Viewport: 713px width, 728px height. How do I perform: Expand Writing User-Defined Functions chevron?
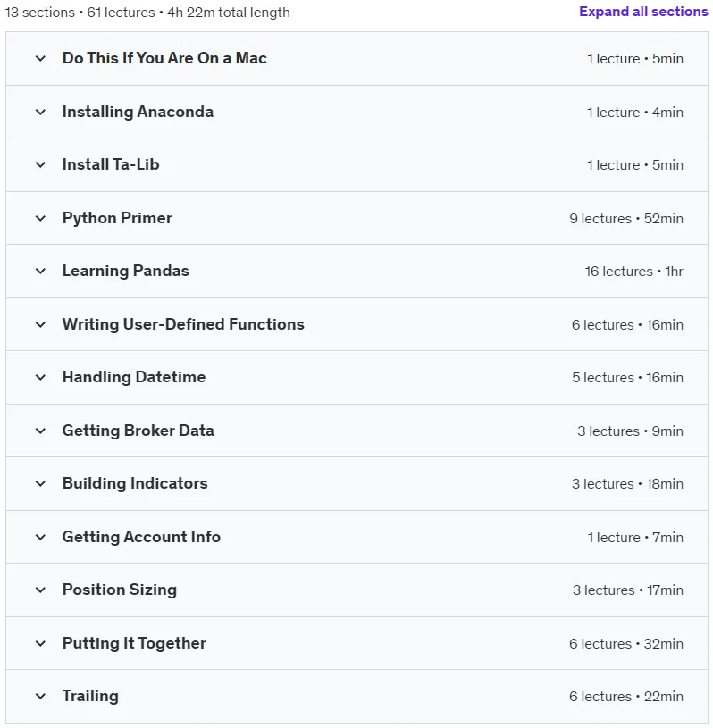tap(40, 324)
